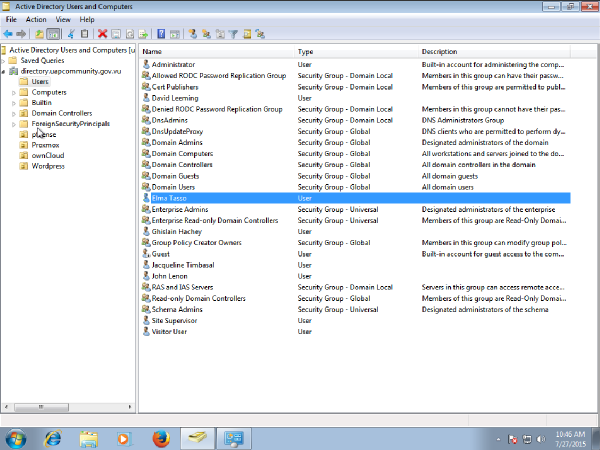Image resolution: width=600 pixels, height=450 pixels.
Task: Click the filter funnel icon
Action: pos(233,34)
